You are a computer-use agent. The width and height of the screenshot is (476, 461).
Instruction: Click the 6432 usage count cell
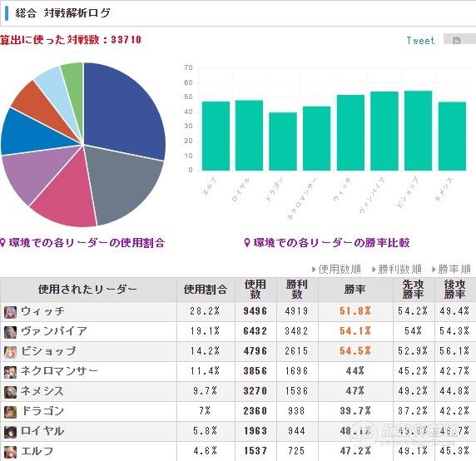[x=255, y=331]
